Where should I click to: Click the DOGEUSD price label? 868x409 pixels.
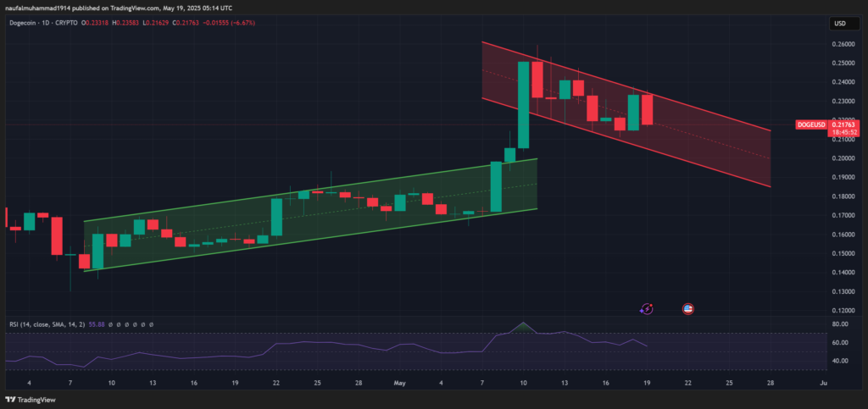tap(811, 125)
